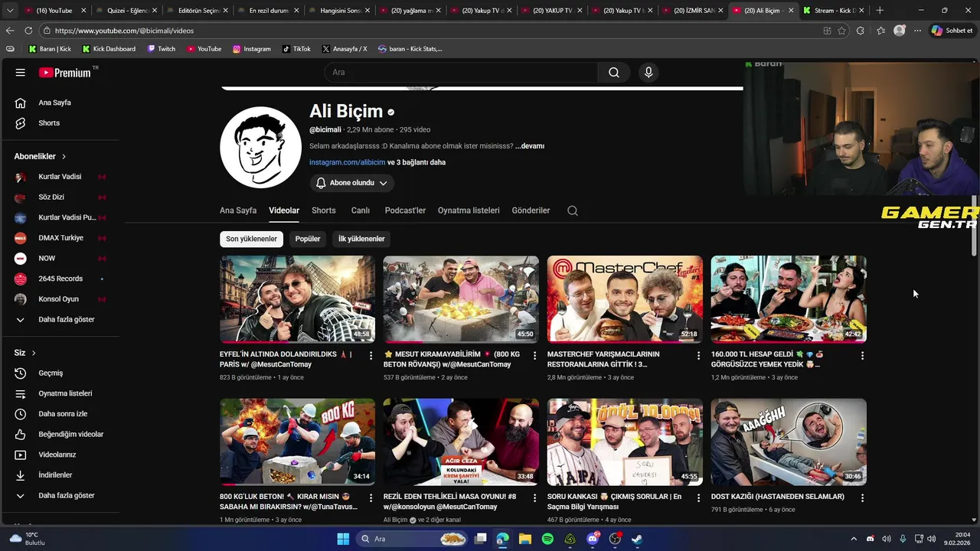Open options menu for EYFEL'İN ALTINDA video
This screenshot has height=551, width=980.
(x=371, y=356)
